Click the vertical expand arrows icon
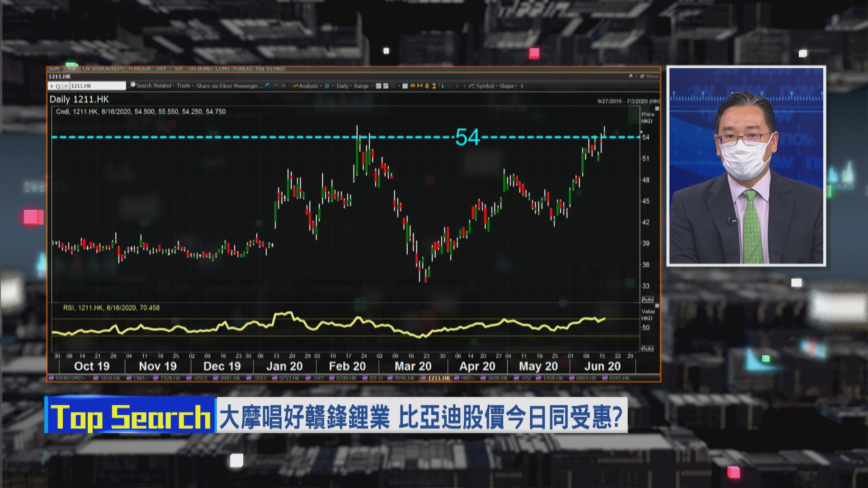The width and height of the screenshot is (868, 488). click(x=427, y=86)
